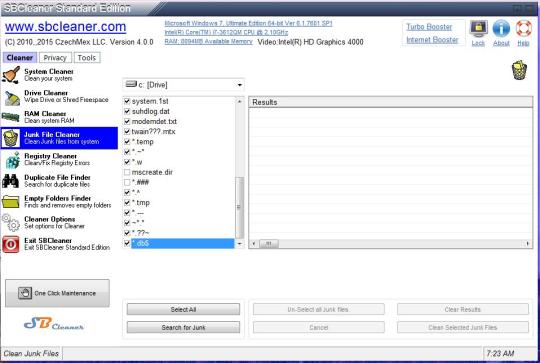This screenshot has width=540, height=363.
Task: Click the recycle basket icon above Results
Action: pos(519,70)
